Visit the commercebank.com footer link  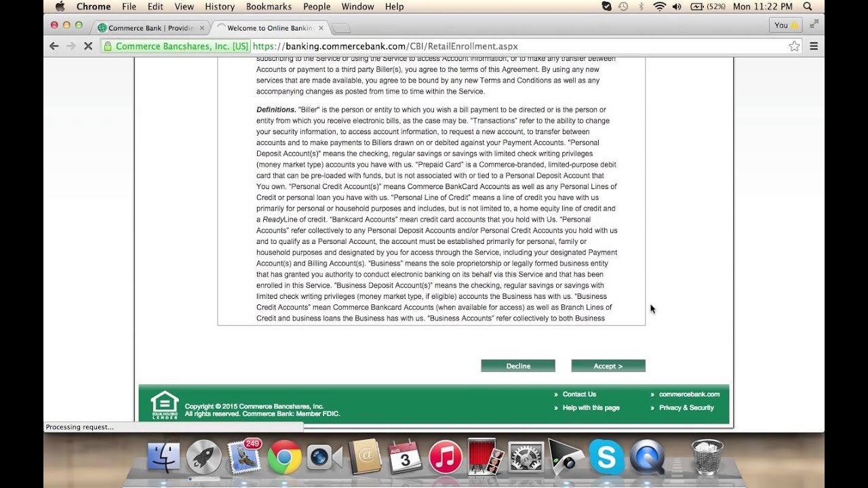click(689, 394)
